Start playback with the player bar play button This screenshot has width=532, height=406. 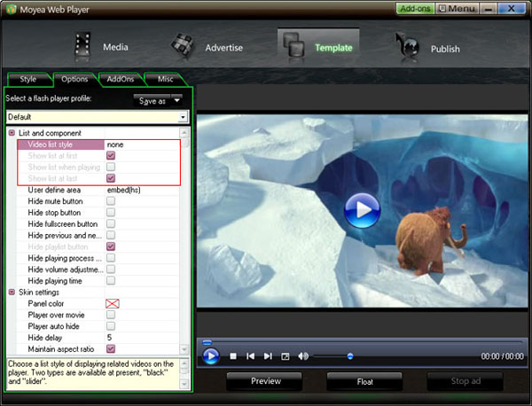[x=211, y=355]
